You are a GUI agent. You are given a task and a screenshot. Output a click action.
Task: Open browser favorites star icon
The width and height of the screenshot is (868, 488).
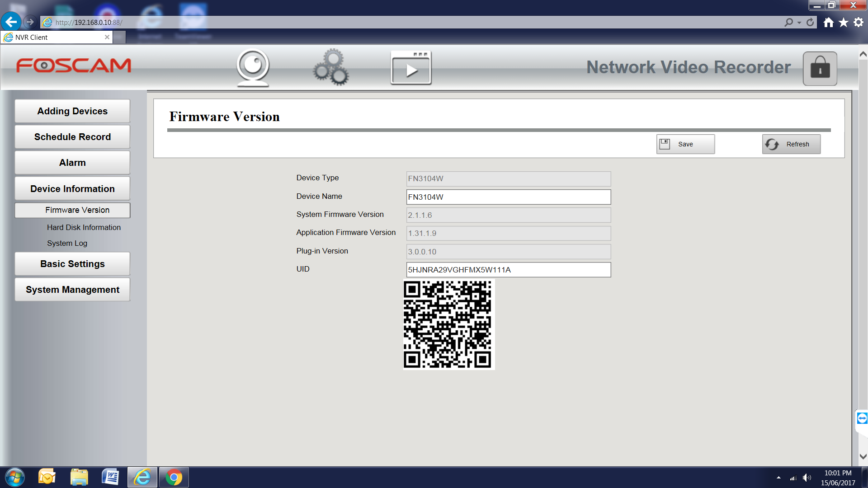click(x=844, y=22)
